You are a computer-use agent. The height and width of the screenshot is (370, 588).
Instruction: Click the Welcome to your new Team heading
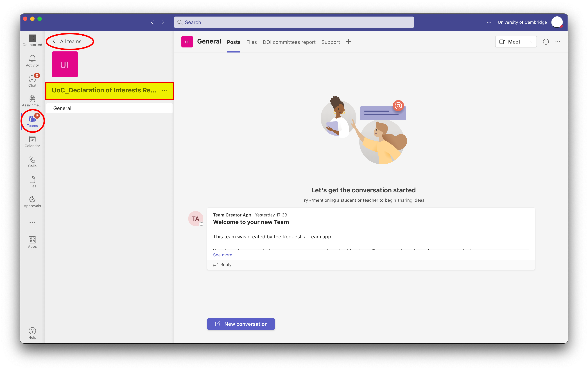(251, 222)
